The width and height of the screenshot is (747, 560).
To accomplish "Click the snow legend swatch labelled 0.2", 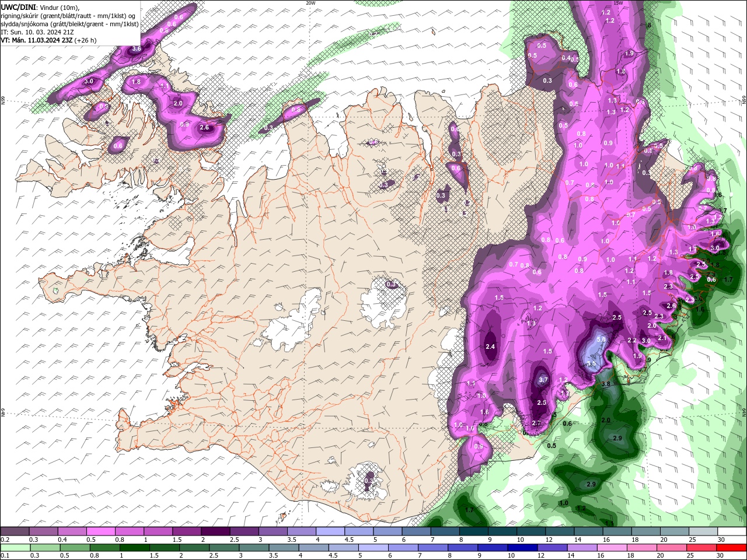I will (15, 531).
